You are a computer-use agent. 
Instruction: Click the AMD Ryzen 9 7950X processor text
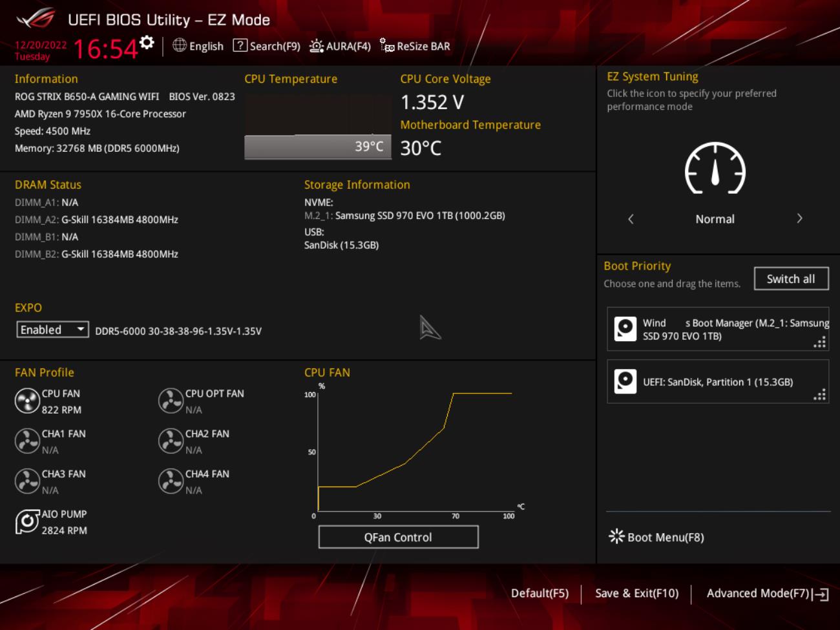100,114
